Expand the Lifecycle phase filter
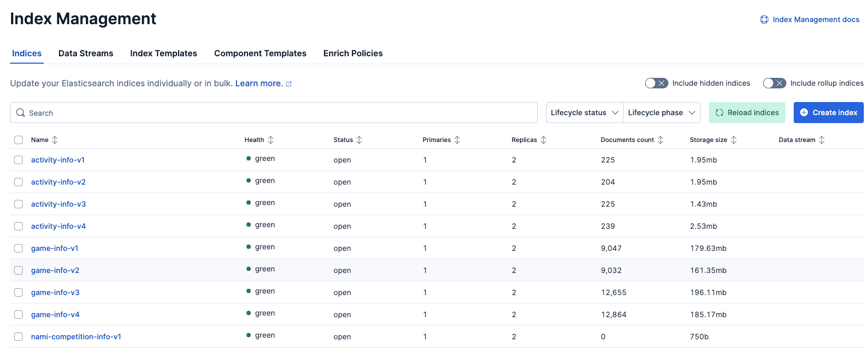Screen dimensions: 868x354 [661, 113]
